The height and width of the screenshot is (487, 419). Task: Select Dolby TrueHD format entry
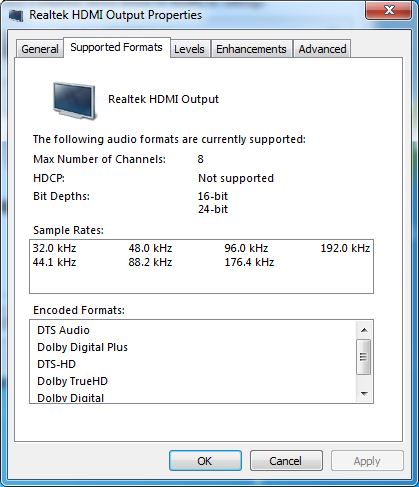(72, 381)
